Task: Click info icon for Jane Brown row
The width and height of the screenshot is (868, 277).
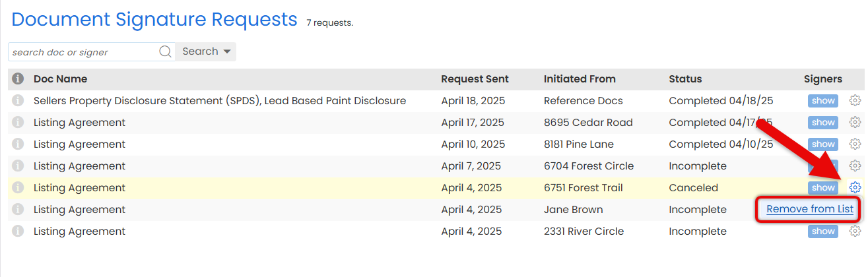Action: [x=18, y=210]
